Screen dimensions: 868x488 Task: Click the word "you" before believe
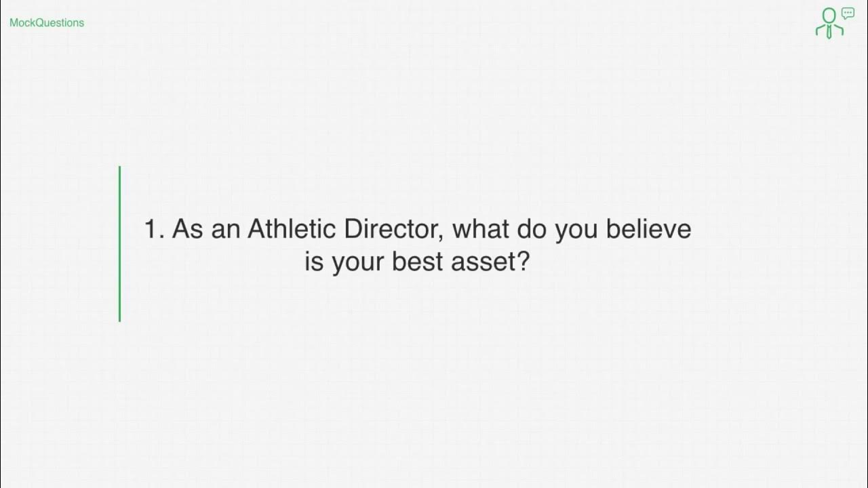click(576, 230)
